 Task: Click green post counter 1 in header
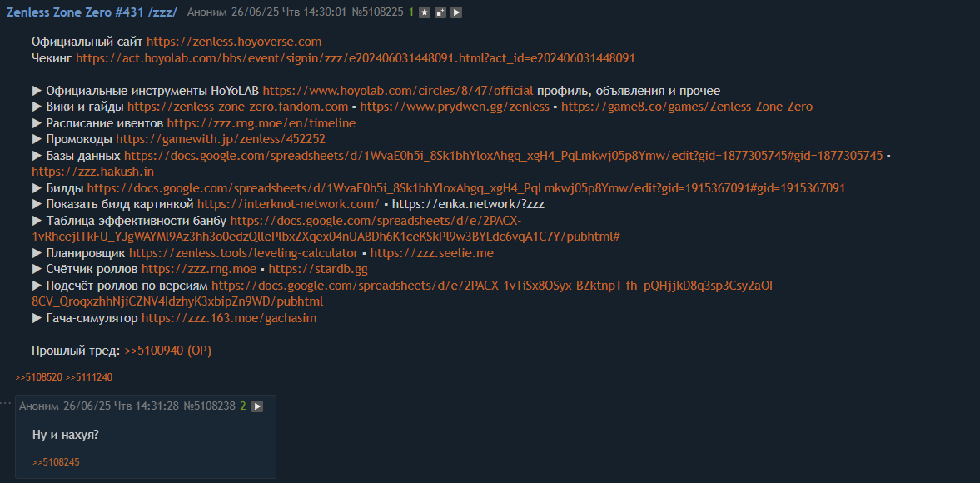pos(411,12)
